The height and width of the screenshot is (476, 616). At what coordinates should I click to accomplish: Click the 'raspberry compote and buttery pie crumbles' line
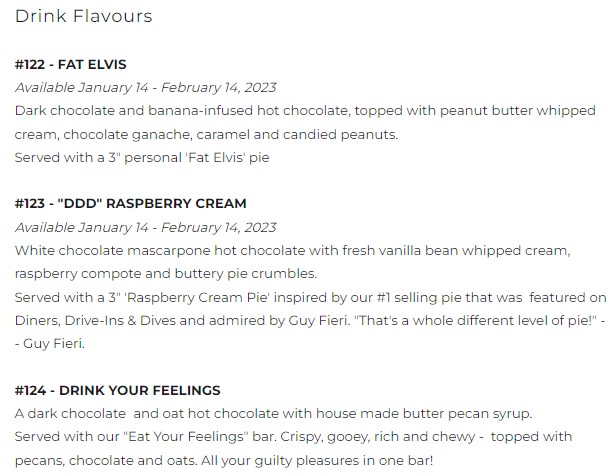[180, 273]
